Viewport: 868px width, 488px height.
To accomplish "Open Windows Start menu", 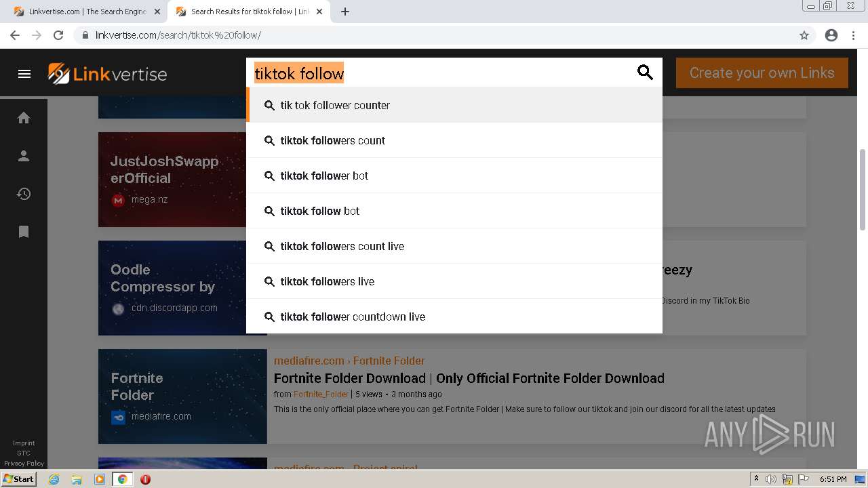I will [x=19, y=479].
